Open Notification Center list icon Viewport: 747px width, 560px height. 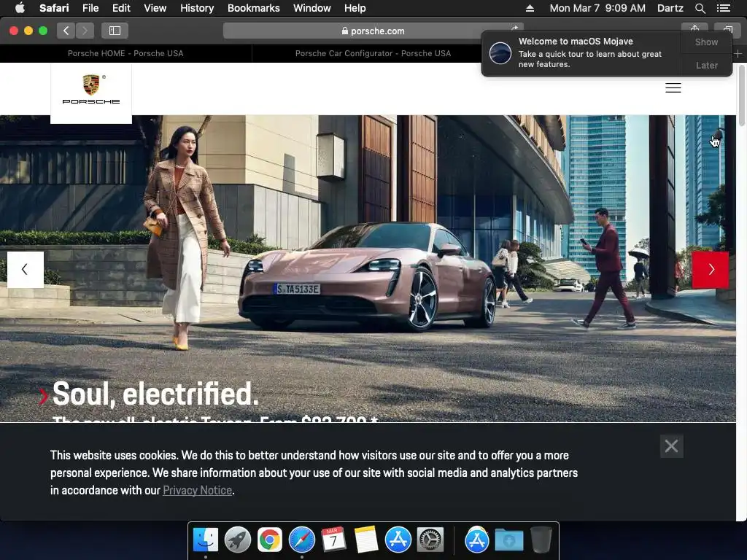723,8
